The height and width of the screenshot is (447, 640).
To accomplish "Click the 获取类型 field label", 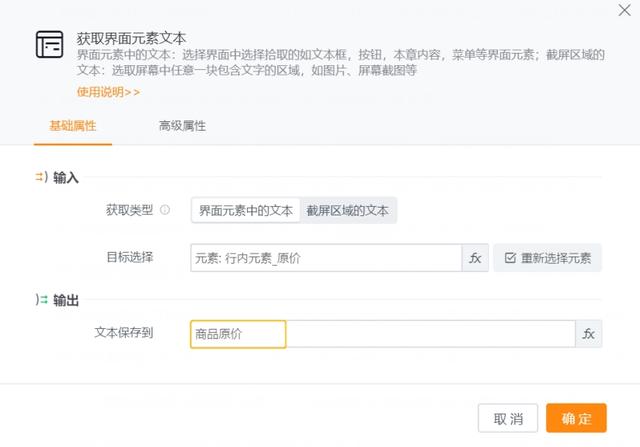I will pos(129,210).
